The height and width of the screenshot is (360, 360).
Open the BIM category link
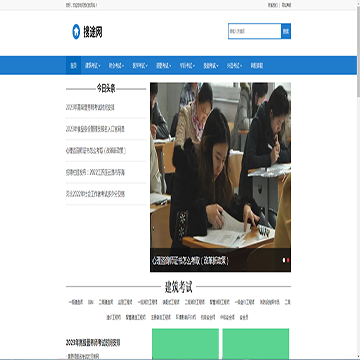(x=91, y=302)
